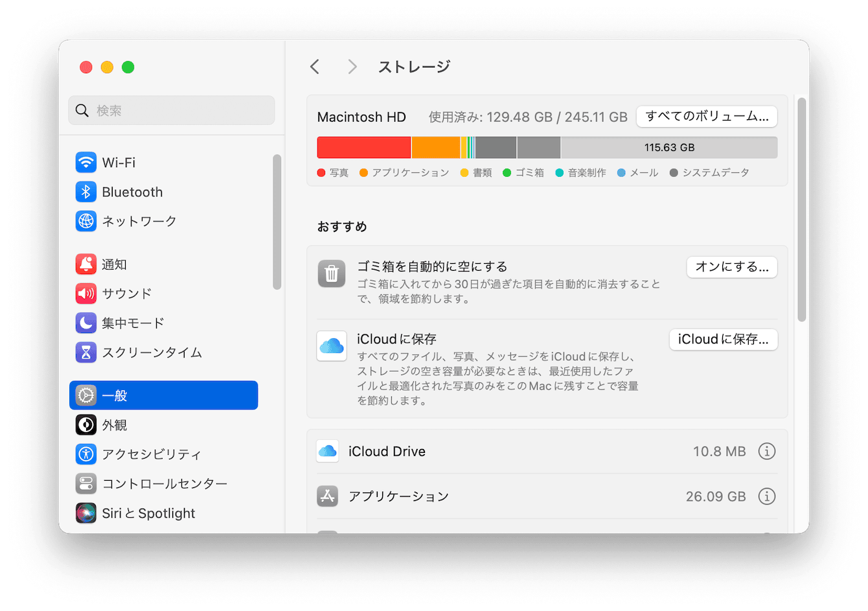
Task: Click the メール legend label
Action: pos(644,173)
